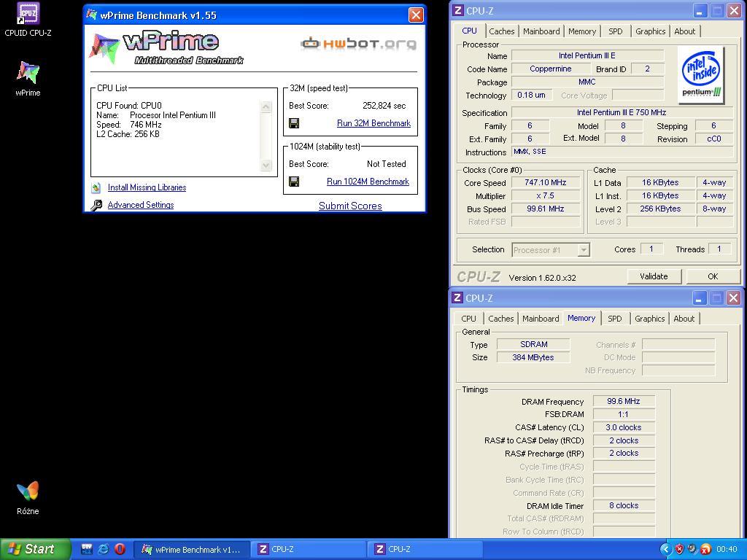Screen dimensions: 747x560
Task: Click the wPrime window title bar icon
Action: (x=91, y=15)
